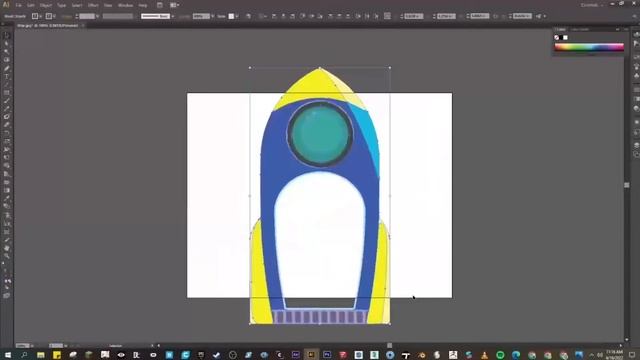This screenshot has height=360, width=640.
Task: Choose the Gradient tool
Action: point(7,190)
